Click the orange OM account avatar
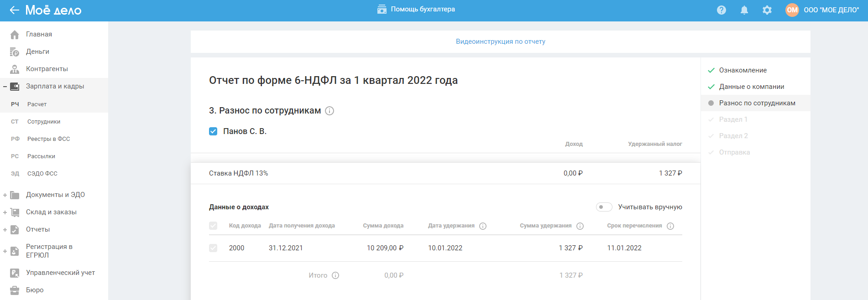Screen dimensions: 868x300 [x=792, y=10]
